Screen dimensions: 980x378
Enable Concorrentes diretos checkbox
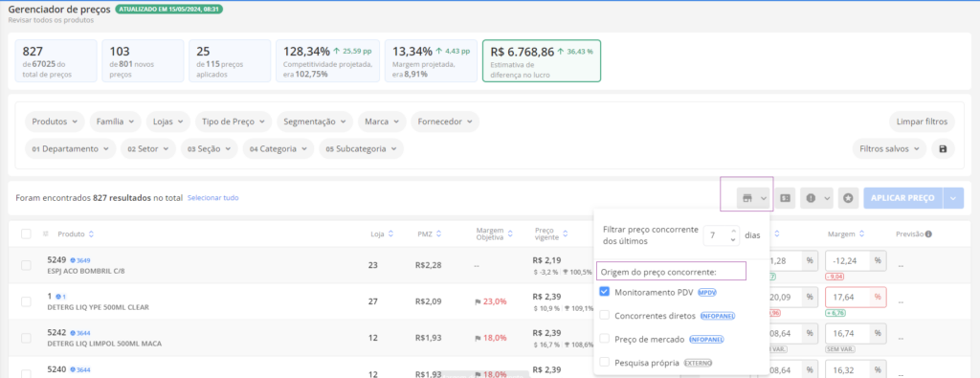pyautogui.click(x=605, y=316)
